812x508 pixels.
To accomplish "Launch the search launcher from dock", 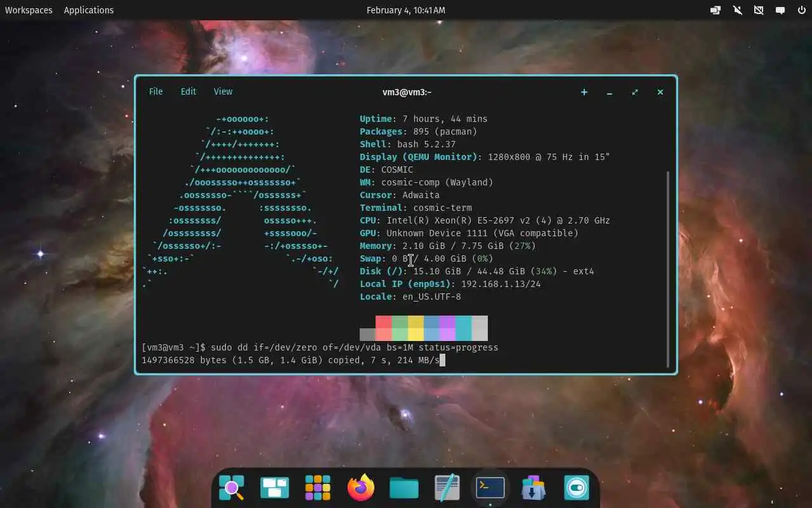I will pyautogui.click(x=232, y=488).
